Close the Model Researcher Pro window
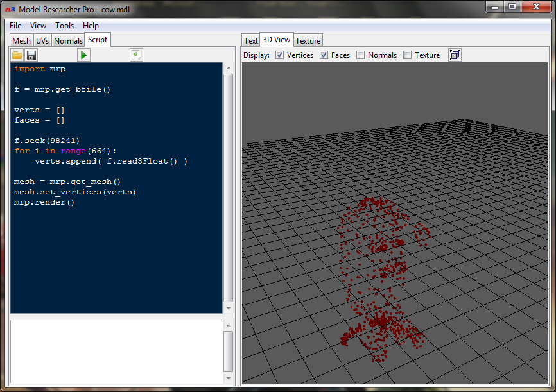The image size is (556, 392). pos(536,6)
